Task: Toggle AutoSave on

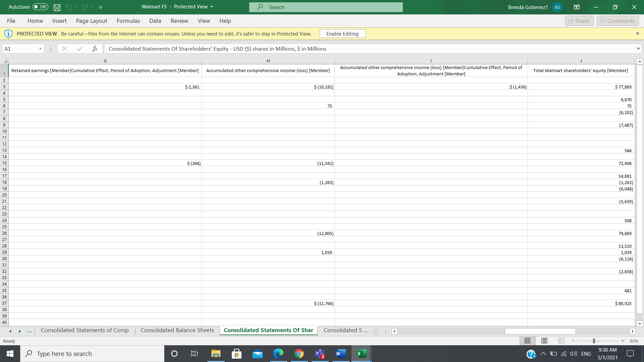Action: point(40,7)
